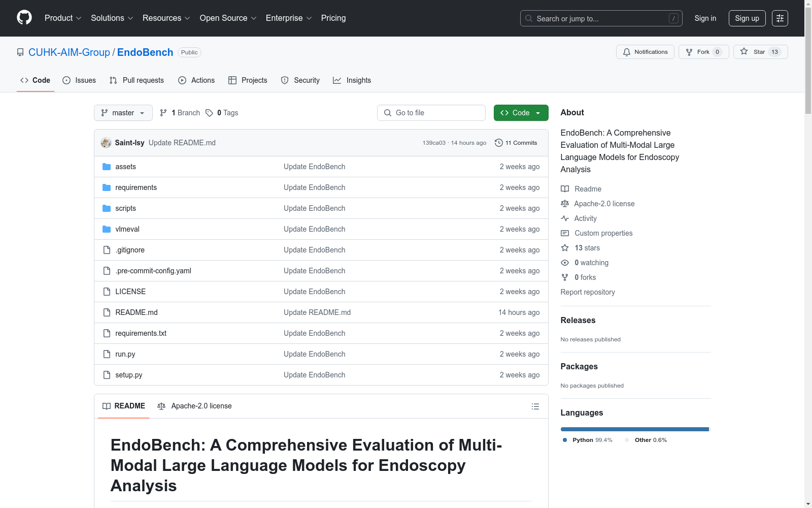Image resolution: width=812 pixels, height=508 pixels.
Task: Click the star icon in Star button
Action: 744,51
